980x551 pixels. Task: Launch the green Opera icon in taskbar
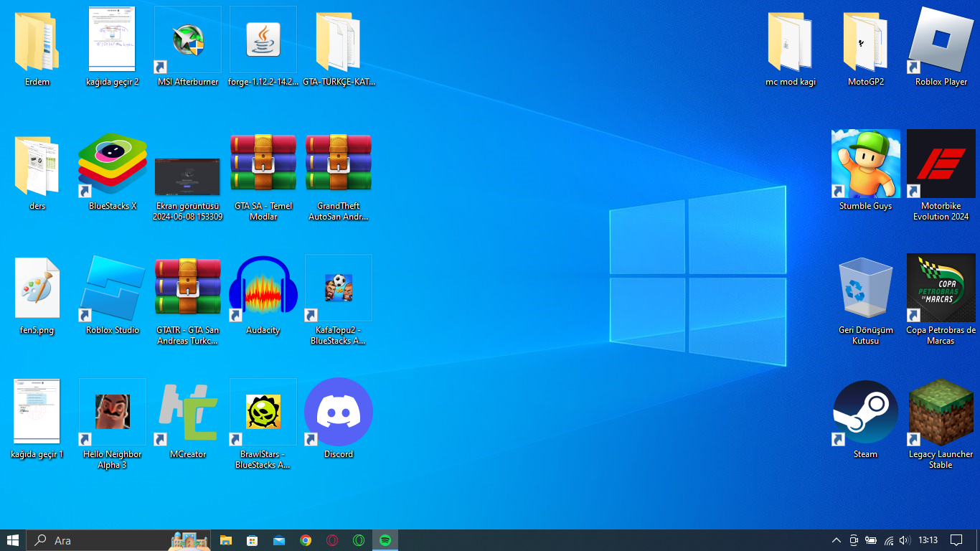point(359,540)
